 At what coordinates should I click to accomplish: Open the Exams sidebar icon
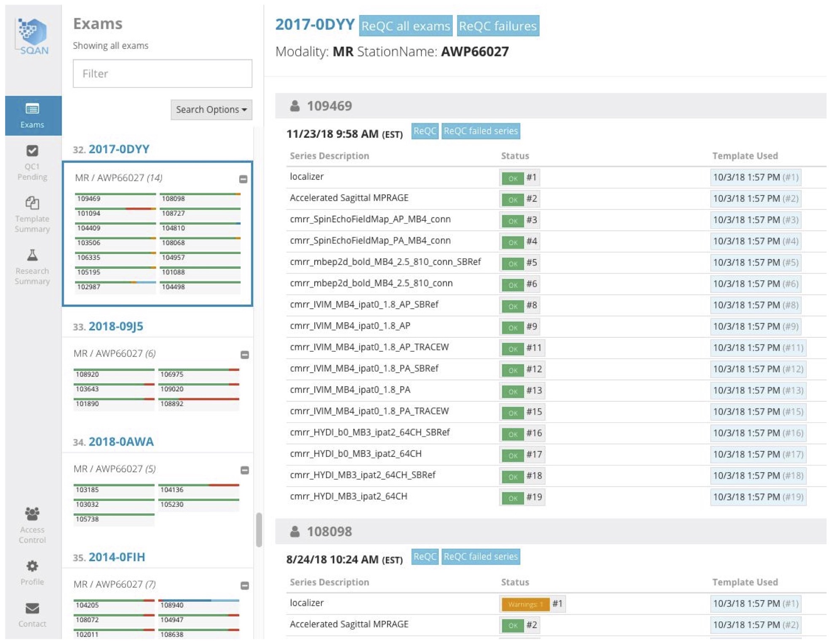coord(32,109)
